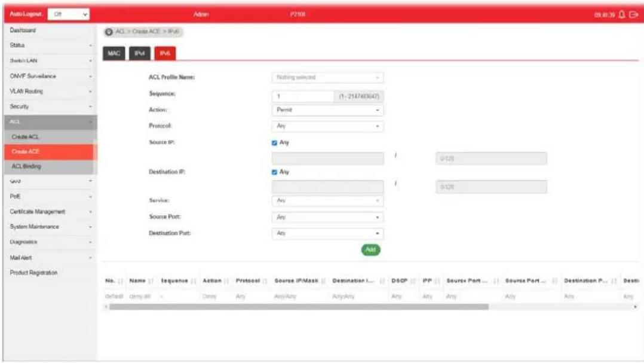Open Product Registration sidebar item
Viewport: 644px width, 363px height.
(x=51, y=273)
